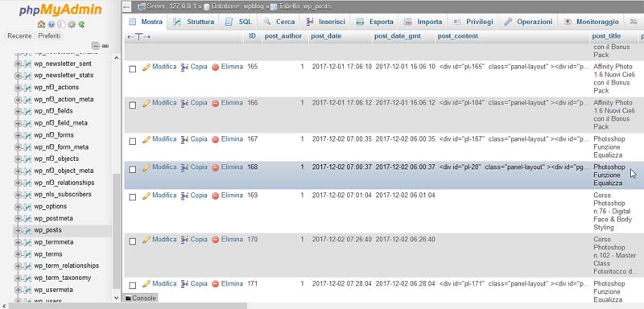This screenshot has height=309, width=644.
Task: Click Elimina link for row 168
Action: 232,167
